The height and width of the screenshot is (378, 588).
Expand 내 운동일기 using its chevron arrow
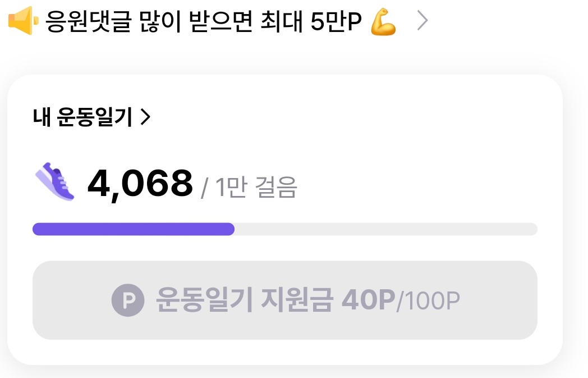[145, 117]
